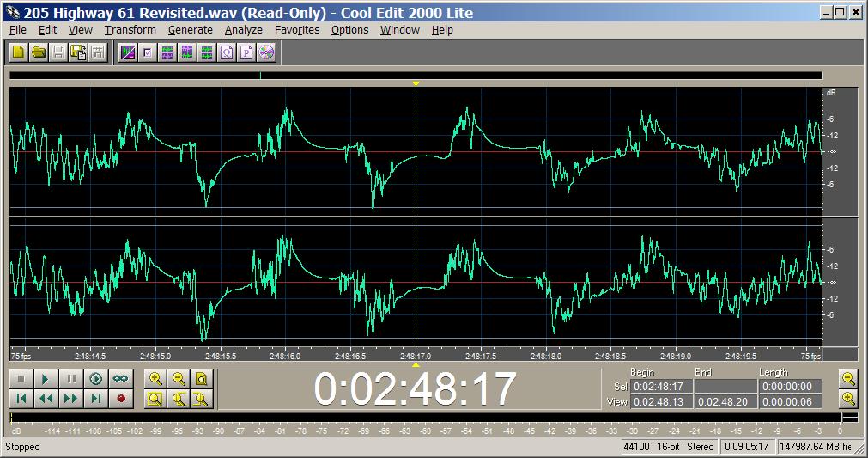Click the document icon marked Q

[227, 52]
